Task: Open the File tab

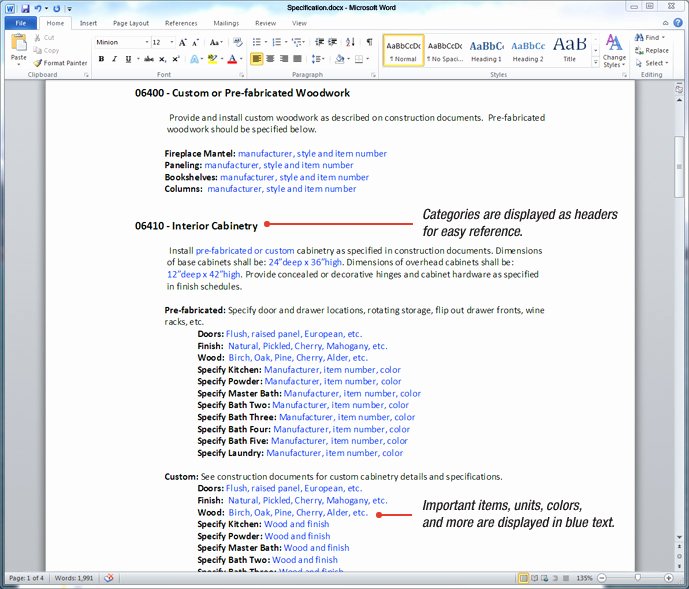Action: (20, 23)
